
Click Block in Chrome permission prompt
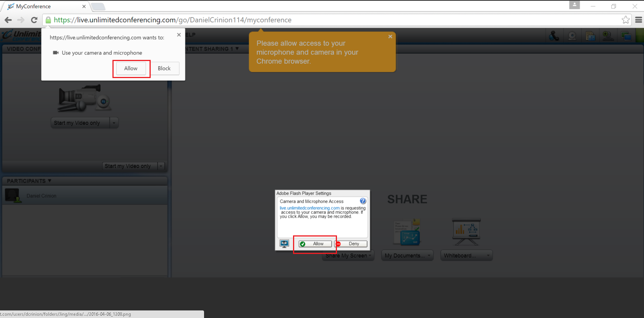tap(164, 68)
